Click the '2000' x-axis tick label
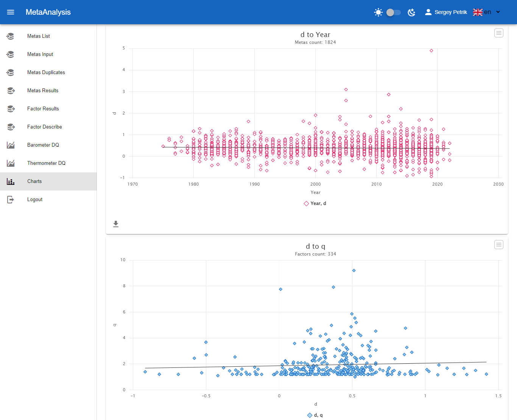Image resolution: width=517 pixels, height=420 pixels. pos(315,184)
